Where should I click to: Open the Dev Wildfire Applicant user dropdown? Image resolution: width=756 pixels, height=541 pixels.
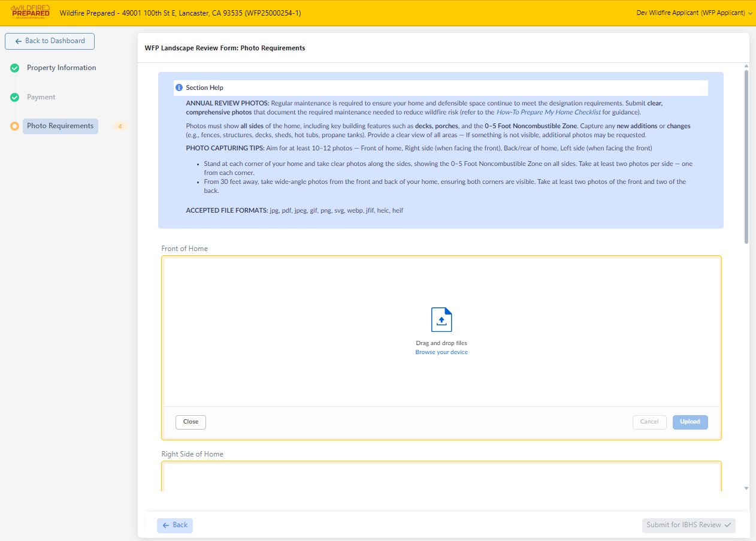(x=694, y=13)
